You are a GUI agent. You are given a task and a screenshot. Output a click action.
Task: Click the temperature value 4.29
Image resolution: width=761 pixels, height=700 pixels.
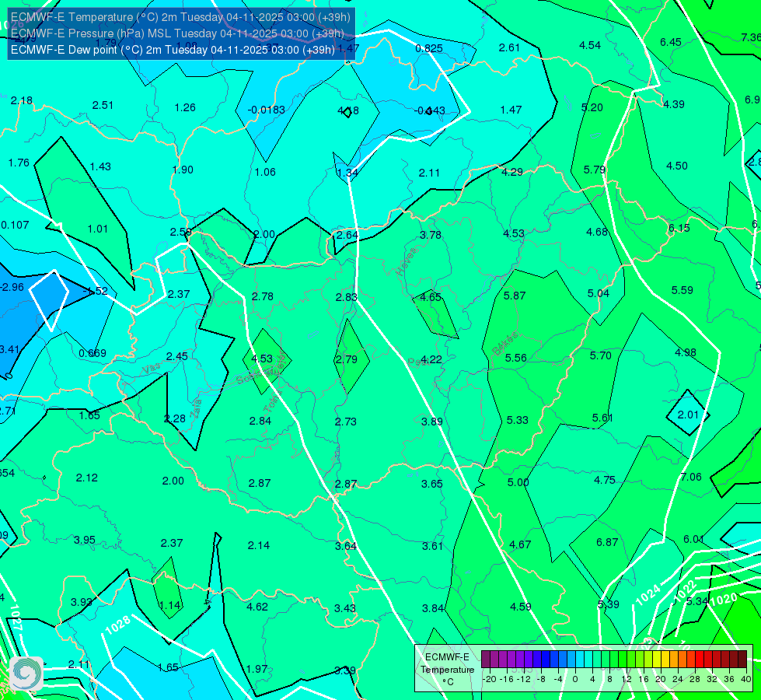[x=512, y=172]
